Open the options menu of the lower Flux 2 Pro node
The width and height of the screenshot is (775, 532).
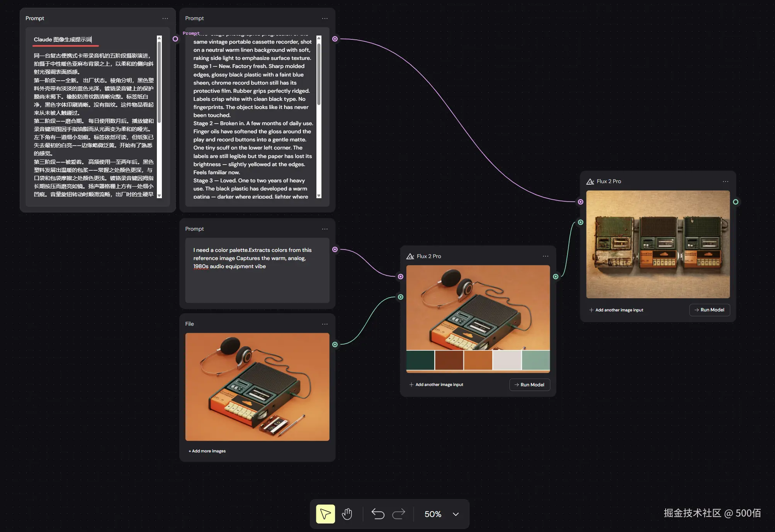(545, 257)
